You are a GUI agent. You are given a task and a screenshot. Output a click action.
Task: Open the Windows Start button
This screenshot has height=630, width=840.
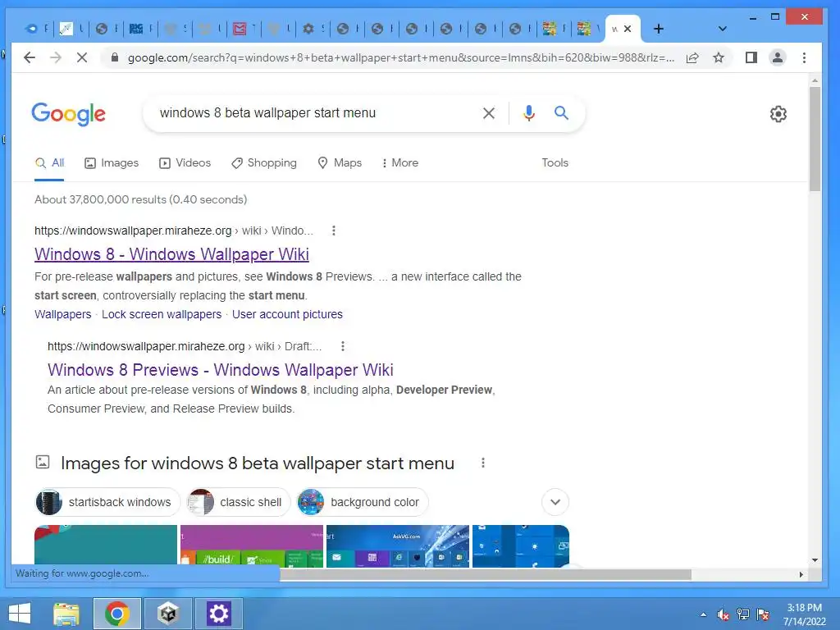pyautogui.click(x=20, y=614)
